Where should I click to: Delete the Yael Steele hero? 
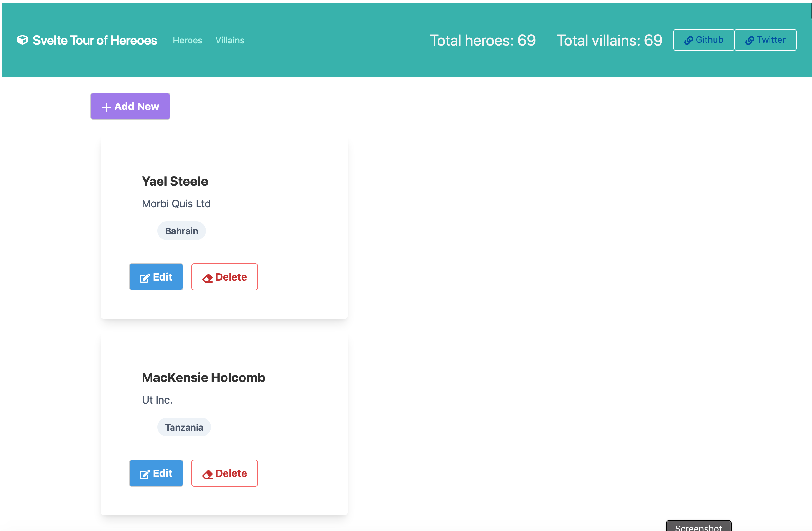(225, 277)
